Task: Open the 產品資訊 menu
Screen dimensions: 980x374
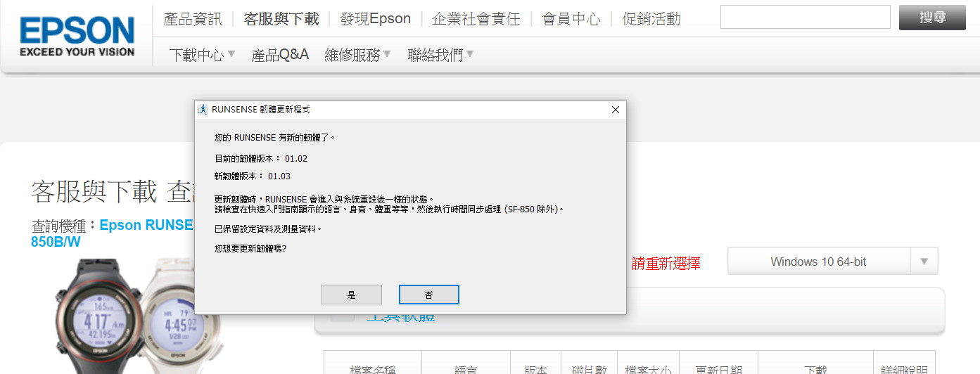Action: point(193,19)
